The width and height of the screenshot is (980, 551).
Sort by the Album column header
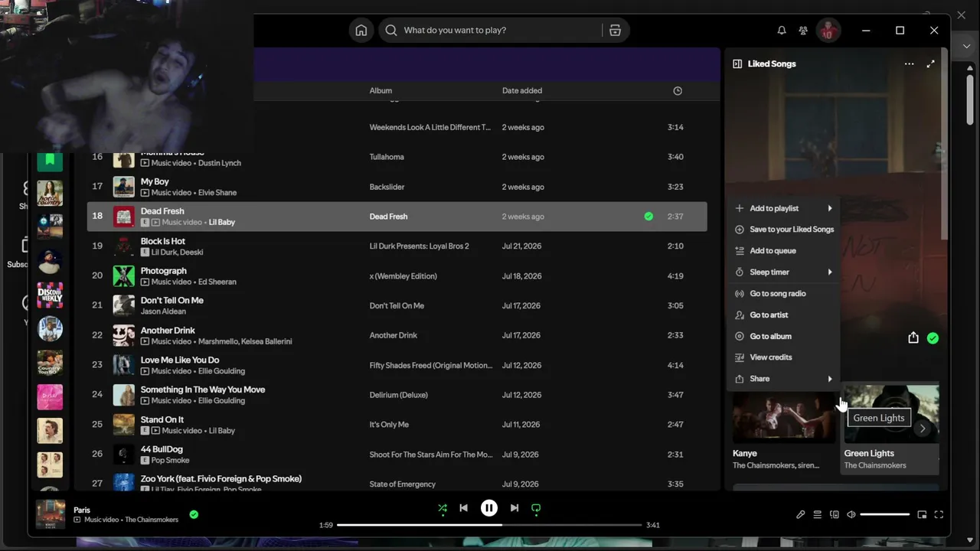pyautogui.click(x=381, y=91)
